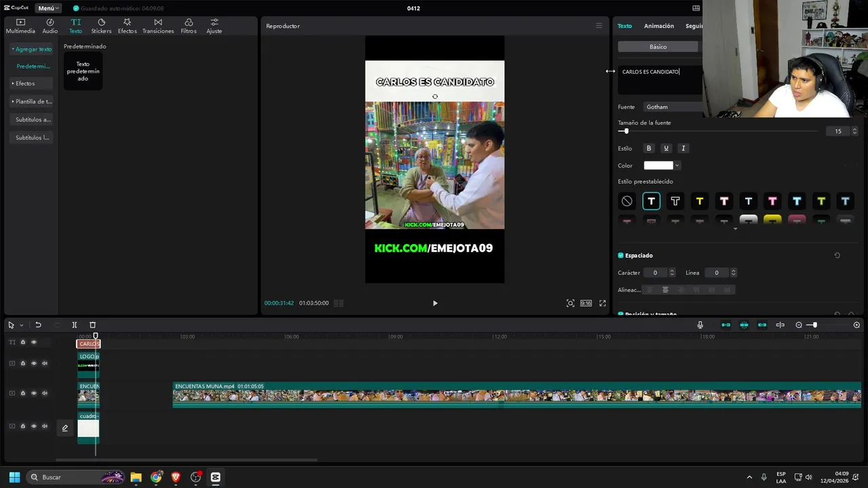
Task: Expand more preset styles arrow
Action: tap(735, 228)
